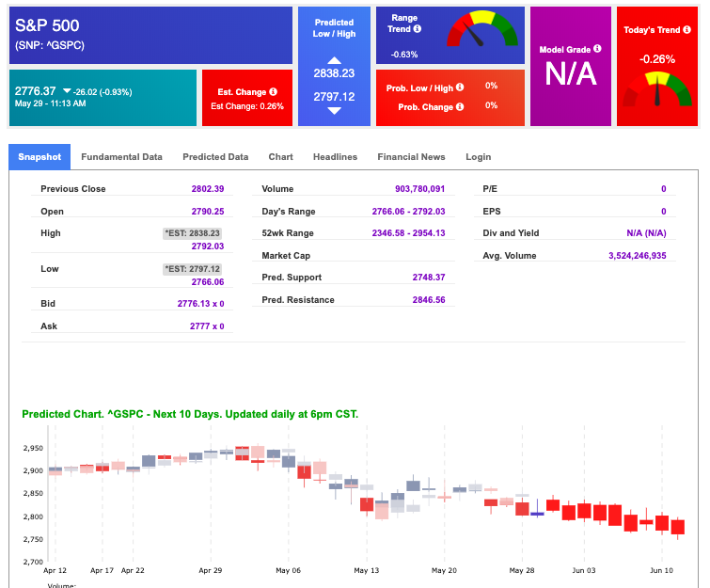Click the Pred. Support value 2748.37
Viewport: 710px width, 588px height.
(x=429, y=277)
